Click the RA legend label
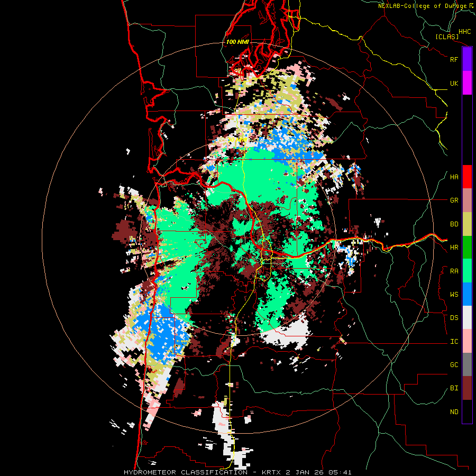The image size is (476, 476). pos(454,271)
